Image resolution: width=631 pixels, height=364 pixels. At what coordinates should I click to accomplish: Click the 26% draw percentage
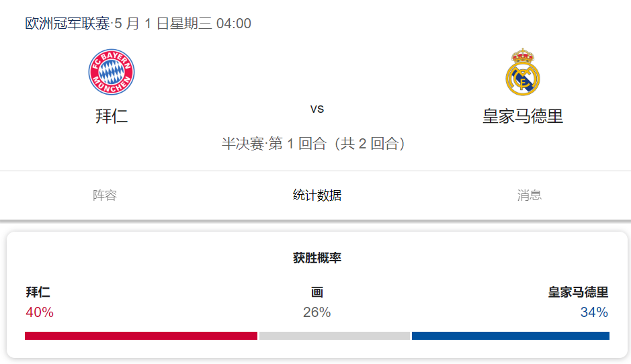coord(317,312)
